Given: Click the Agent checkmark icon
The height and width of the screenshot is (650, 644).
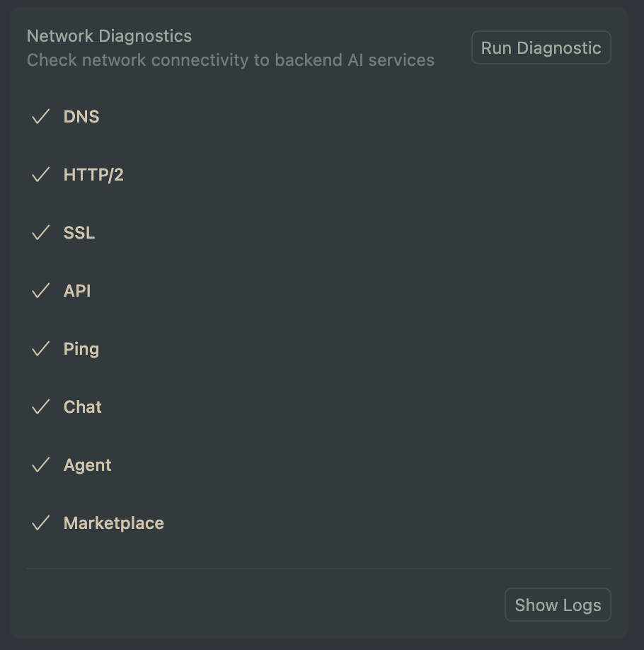Looking at the screenshot, I should (x=41, y=464).
